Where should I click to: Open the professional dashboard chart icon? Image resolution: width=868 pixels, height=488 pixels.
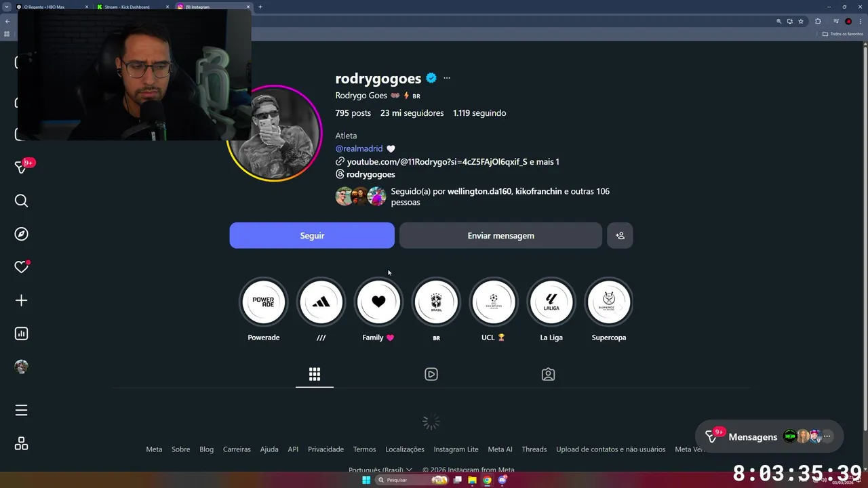21,333
